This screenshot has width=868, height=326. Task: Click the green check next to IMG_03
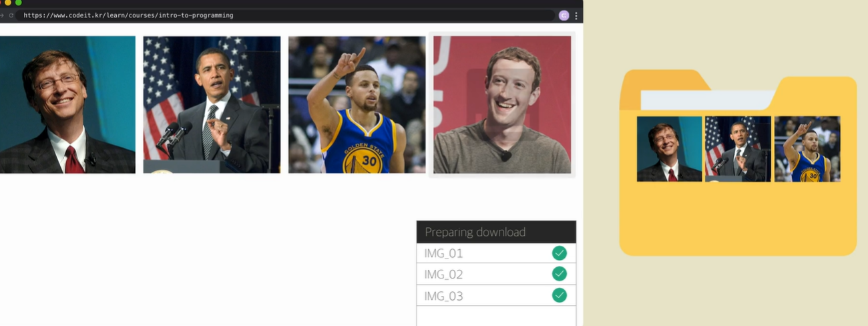click(560, 295)
